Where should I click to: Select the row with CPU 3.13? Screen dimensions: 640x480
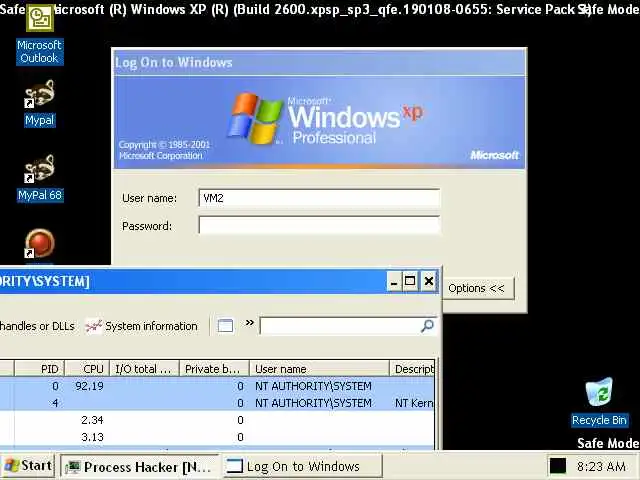tap(217, 437)
